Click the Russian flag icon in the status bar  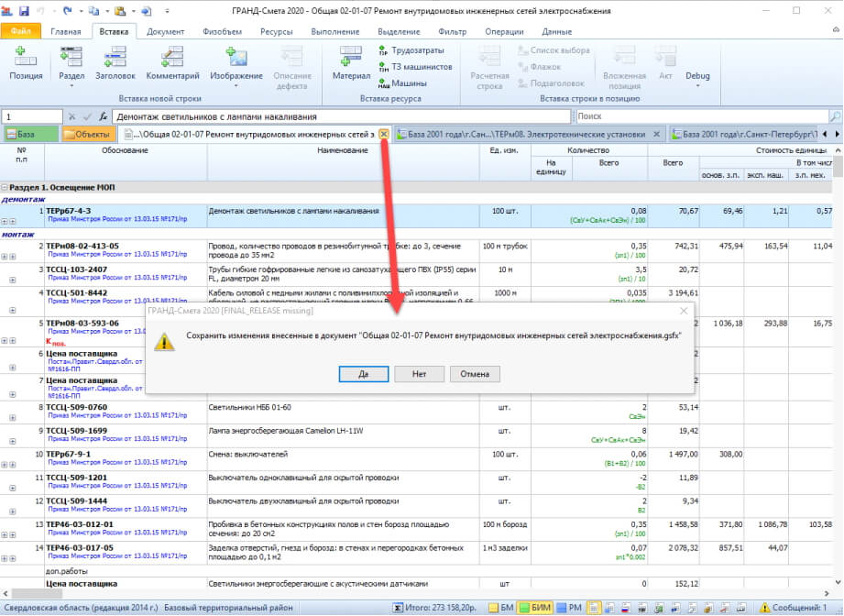coord(626,608)
